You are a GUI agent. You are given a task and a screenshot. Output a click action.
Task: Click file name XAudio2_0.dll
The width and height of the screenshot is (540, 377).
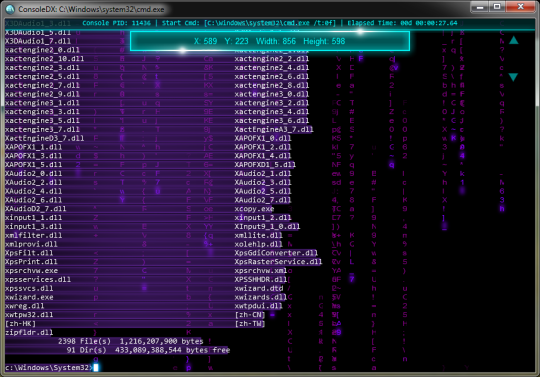pyautogui.click(x=33, y=174)
